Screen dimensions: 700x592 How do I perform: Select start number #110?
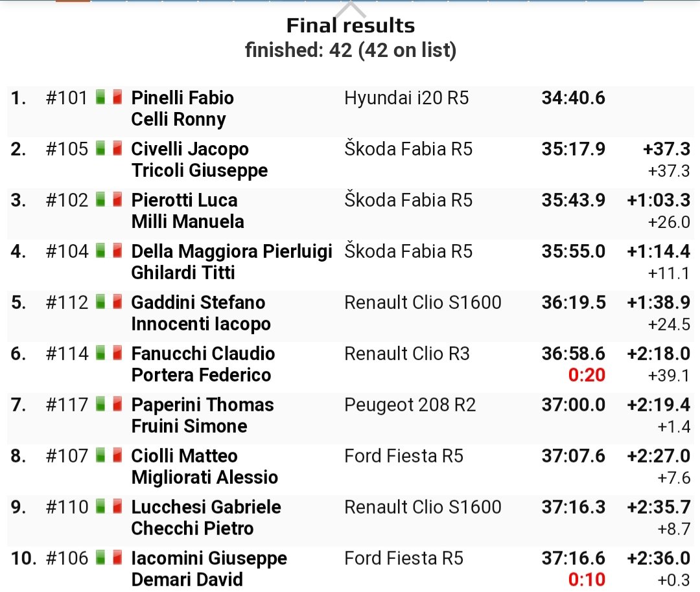tap(66, 507)
